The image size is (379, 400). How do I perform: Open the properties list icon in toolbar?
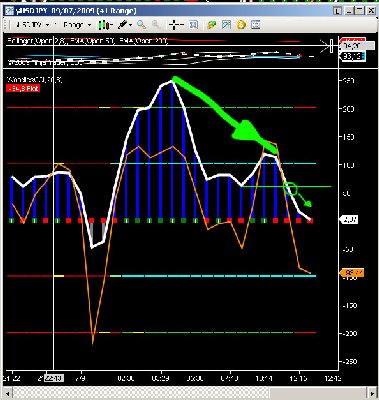(256, 25)
